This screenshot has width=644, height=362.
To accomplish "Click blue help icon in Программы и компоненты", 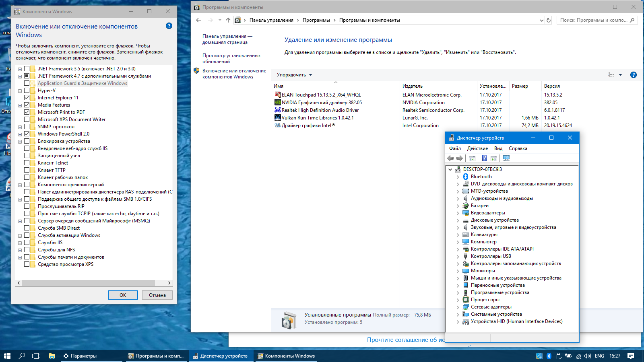I will pyautogui.click(x=634, y=75).
